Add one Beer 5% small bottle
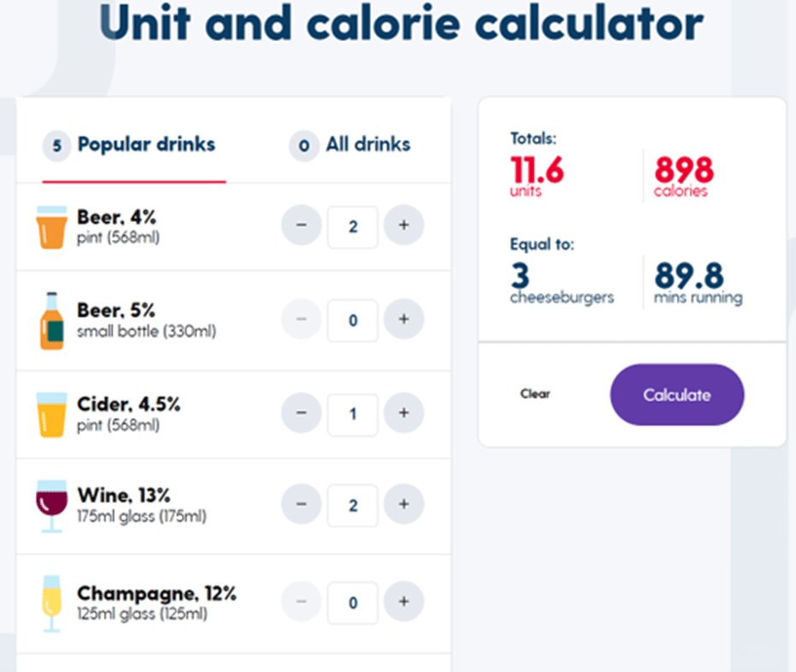This screenshot has width=796, height=672. (x=404, y=319)
